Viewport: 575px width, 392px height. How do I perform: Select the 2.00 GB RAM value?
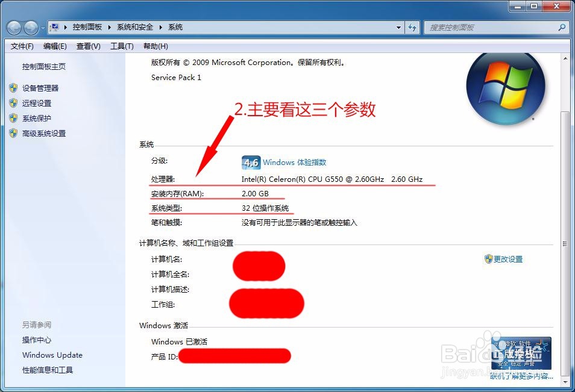point(255,194)
